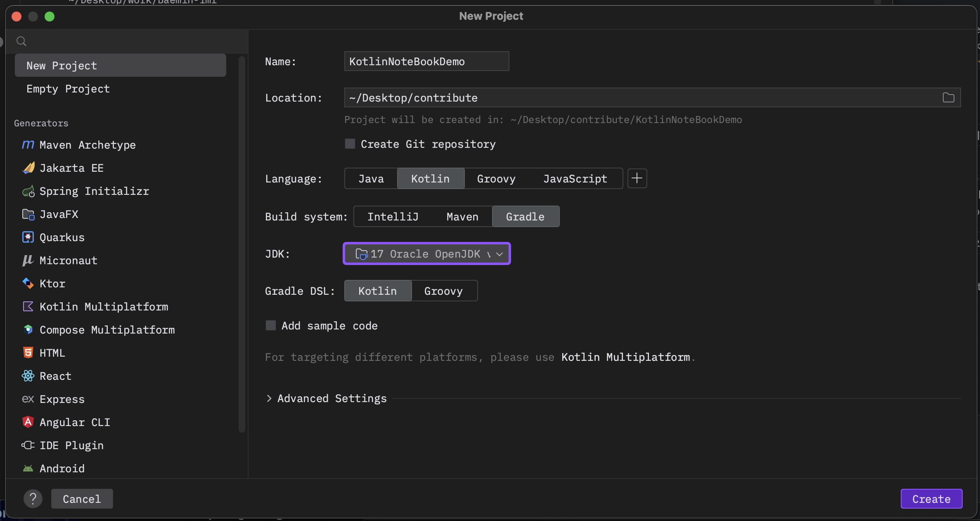Click the Kotlin Multiplatform icon in sidebar
This screenshot has width=980, height=521.
(x=28, y=307)
